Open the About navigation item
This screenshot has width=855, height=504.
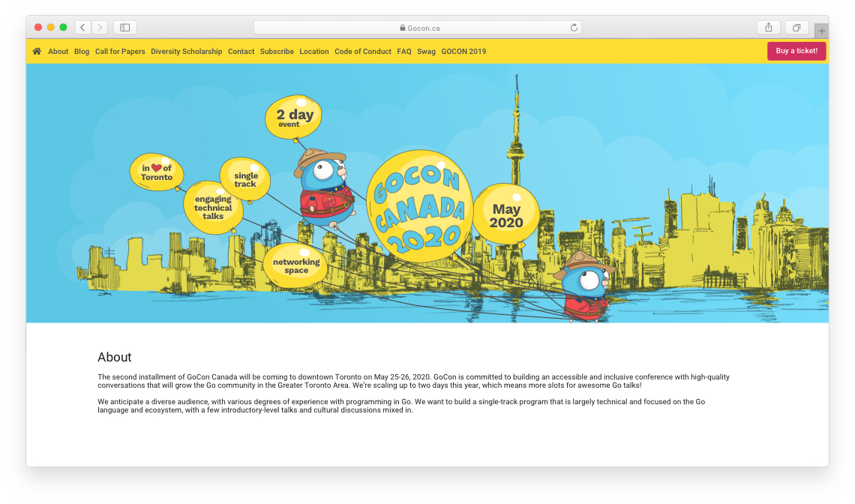point(58,51)
